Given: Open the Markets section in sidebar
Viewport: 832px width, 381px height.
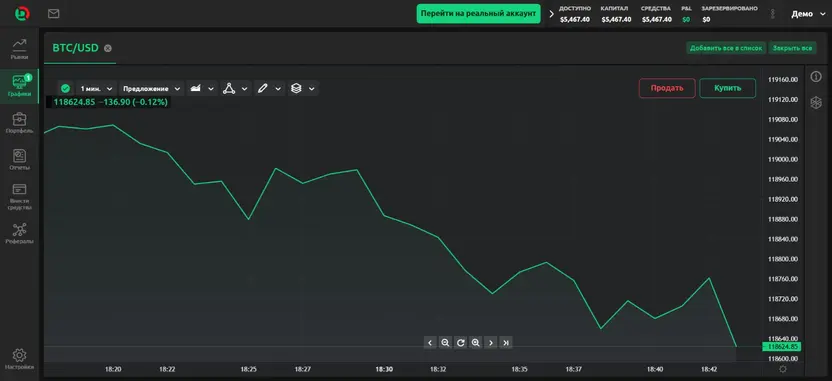Looking at the screenshot, I should coord(20,48).
